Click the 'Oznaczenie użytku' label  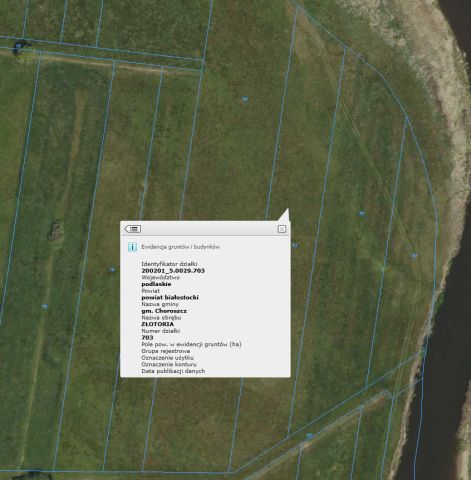point(168,358)
